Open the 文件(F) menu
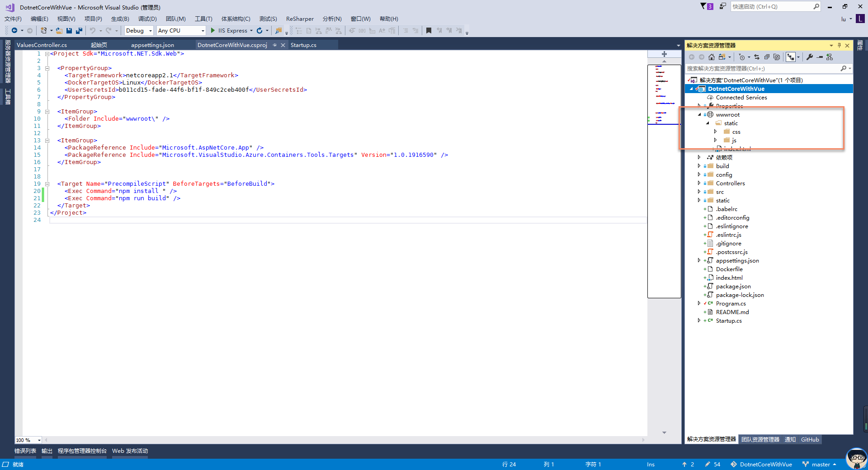The width and height of the screenshot is (868, 470). pos(13,19)
